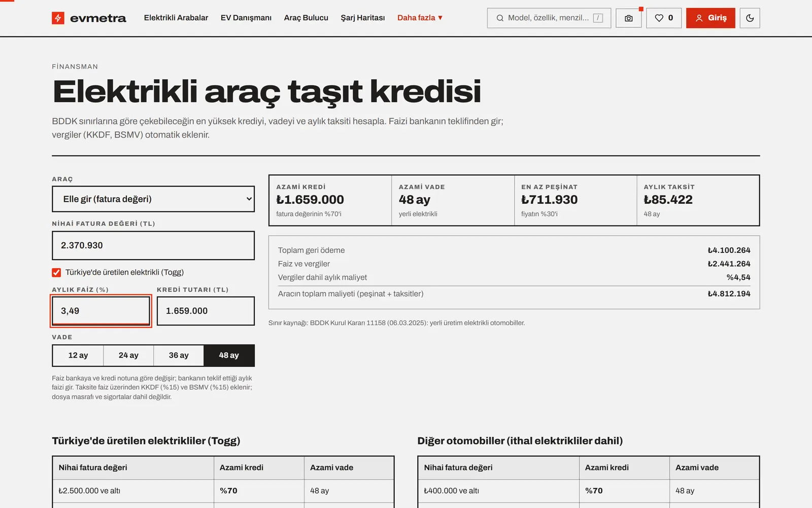Open favorites with the heart icon
The width and height of the screenshot is (812, 508).
[664, 18]
